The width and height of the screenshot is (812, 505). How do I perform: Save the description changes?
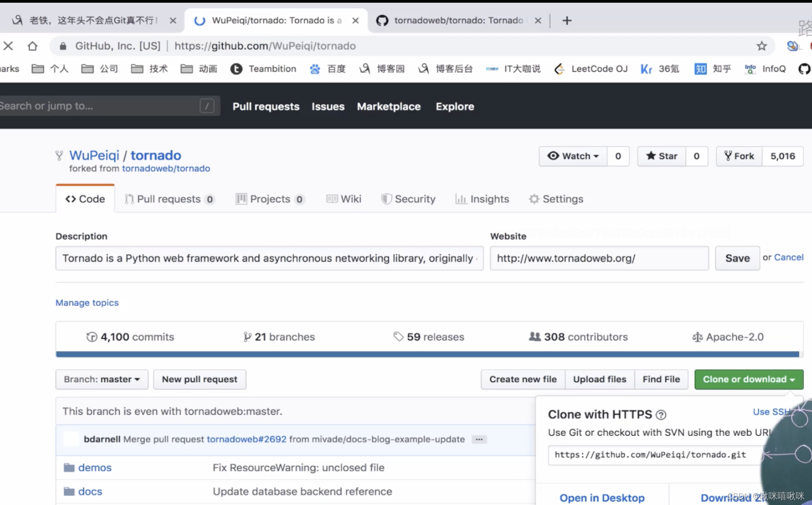(x=737, y=258)
